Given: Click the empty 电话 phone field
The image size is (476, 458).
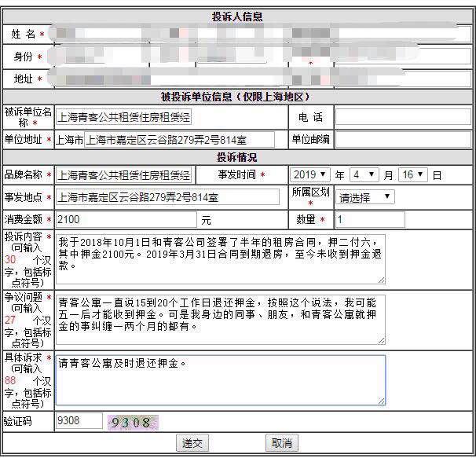Looking at the screenshot, I should point(402,117).
